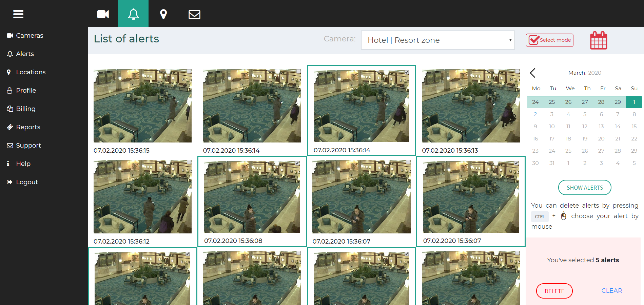Click the mouse icon in delete hint
Image resolution: width=644 pixels, height=305 pixels.
[564, 216]
